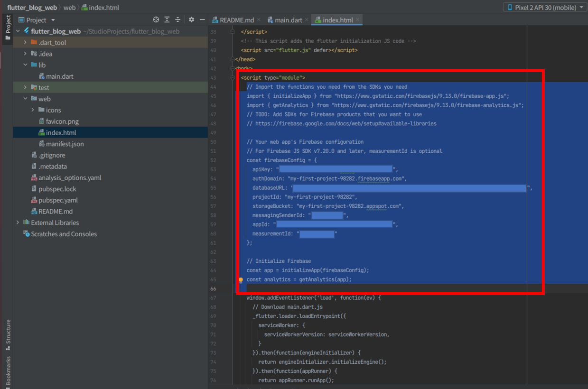Click the authDomain value text on line 54
The height and width of the screenshot is (389, 588).
[x=345, y=178]
